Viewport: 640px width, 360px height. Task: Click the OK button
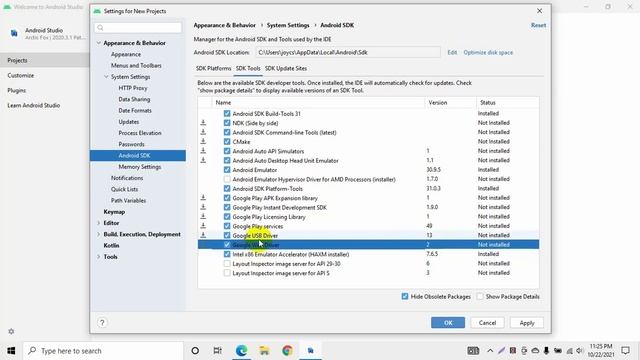click(448, 322)
